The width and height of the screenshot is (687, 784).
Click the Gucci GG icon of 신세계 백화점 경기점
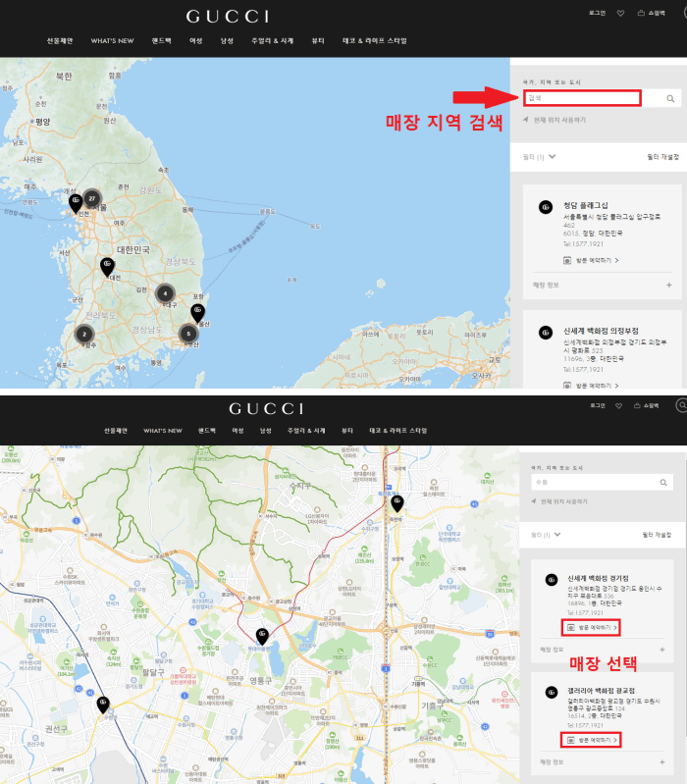coord(552,580)
